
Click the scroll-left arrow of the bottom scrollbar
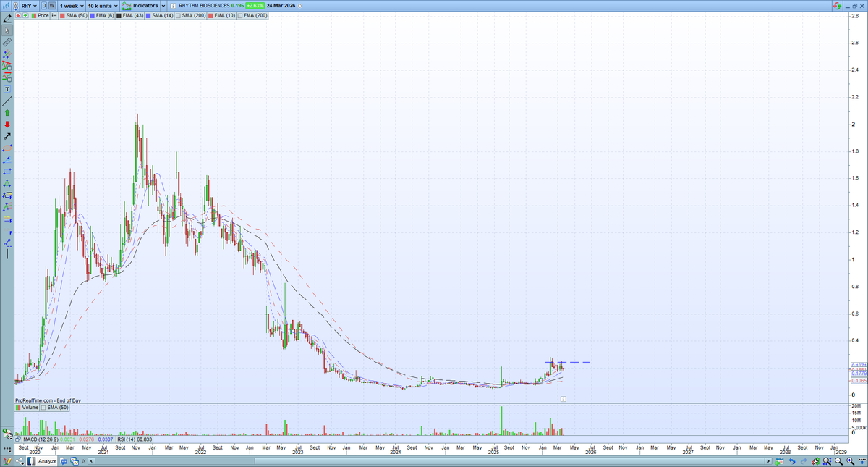pyautogui.click(x=91, y=461)
